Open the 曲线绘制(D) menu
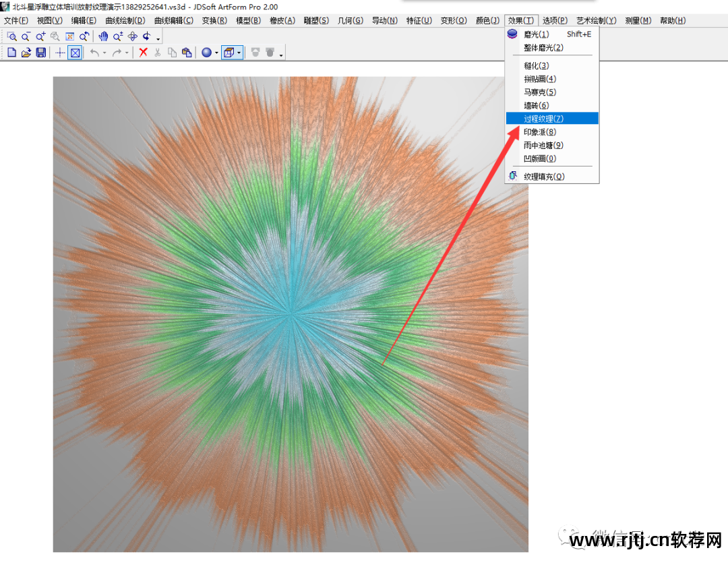Image resolution: width=728 pixels, height=571 pixels. point(125,20)
